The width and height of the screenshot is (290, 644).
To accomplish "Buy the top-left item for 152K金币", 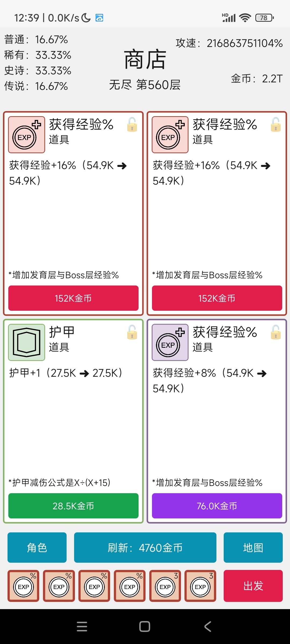I will (x=73, y=298).
